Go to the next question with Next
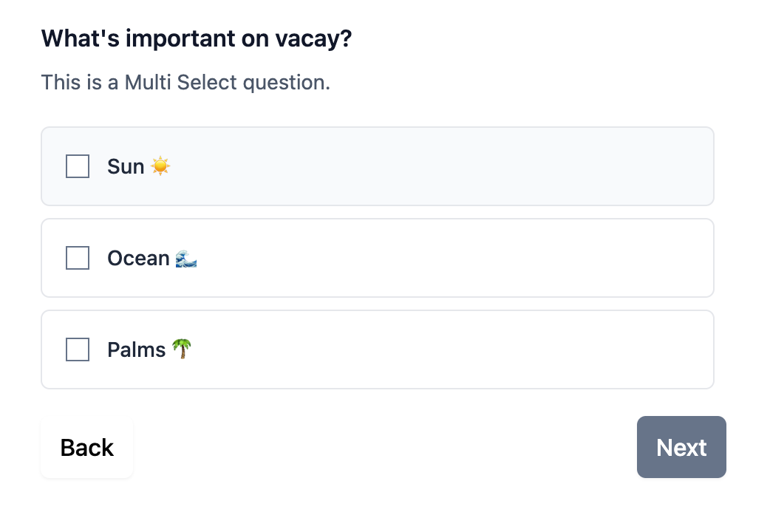The image size is (770, 532). click(x=681, y=447)
